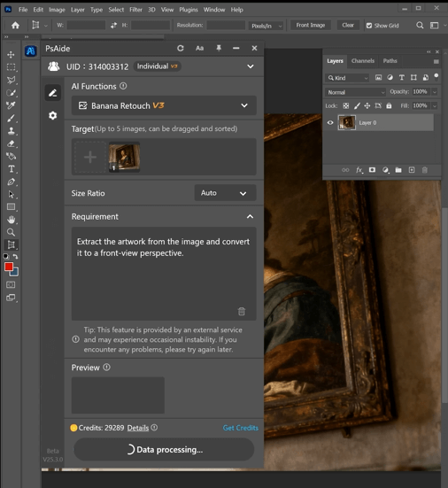Open the PsAide plugin panel icon

tap(30, 50)
